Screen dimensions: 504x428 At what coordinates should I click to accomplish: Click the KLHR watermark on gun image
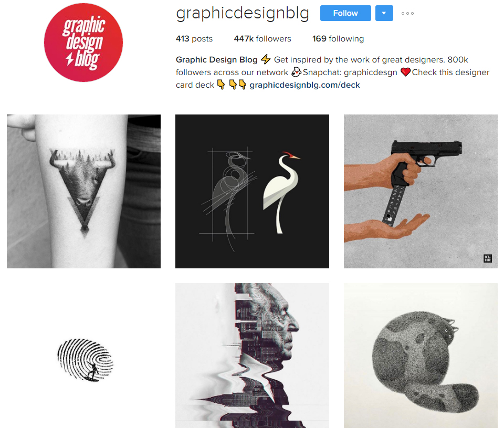(x=488, y=258)
